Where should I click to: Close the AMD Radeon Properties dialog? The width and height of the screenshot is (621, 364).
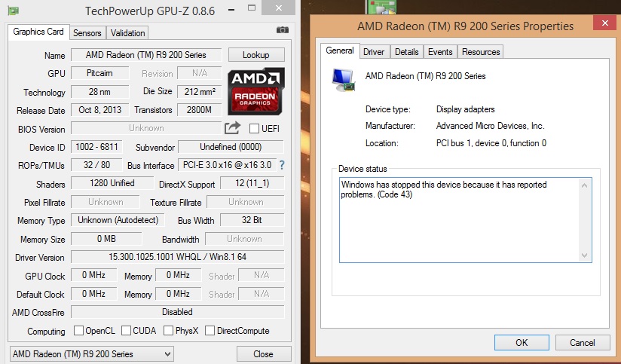(604, 23)
